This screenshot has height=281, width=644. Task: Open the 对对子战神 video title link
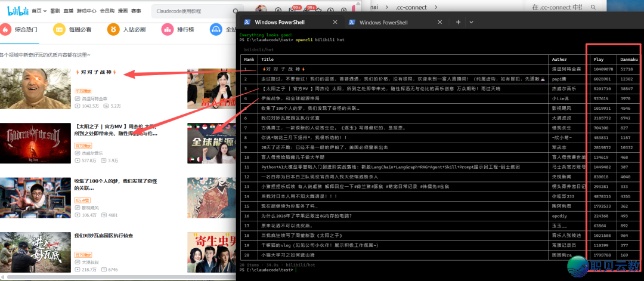[x=96, y=72]
